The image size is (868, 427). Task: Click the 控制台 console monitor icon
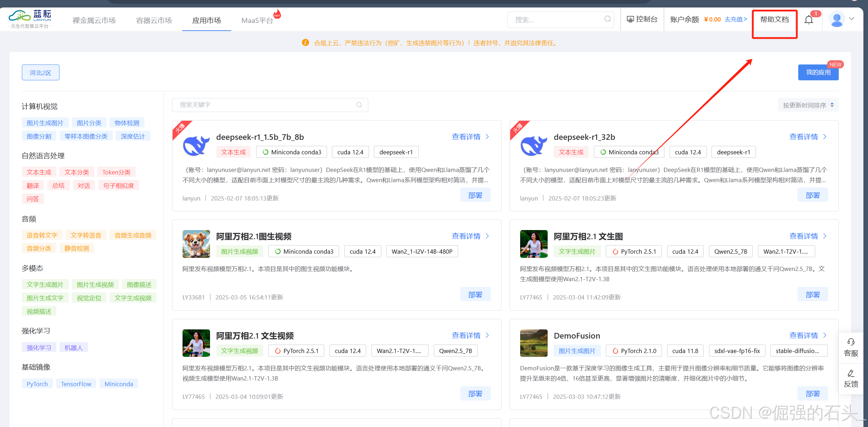tap(630, 19)
